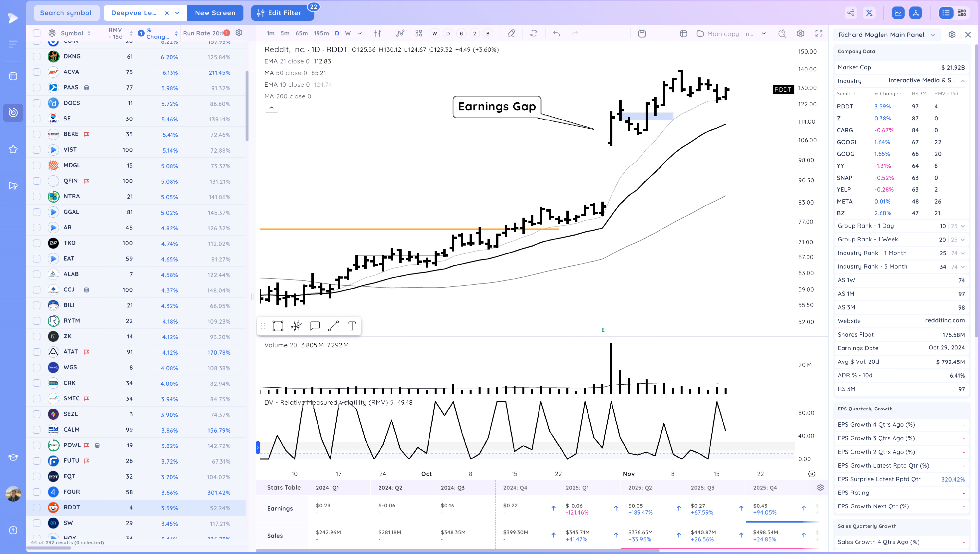Expand the timeframe more-options chevron

pos(360,34)
